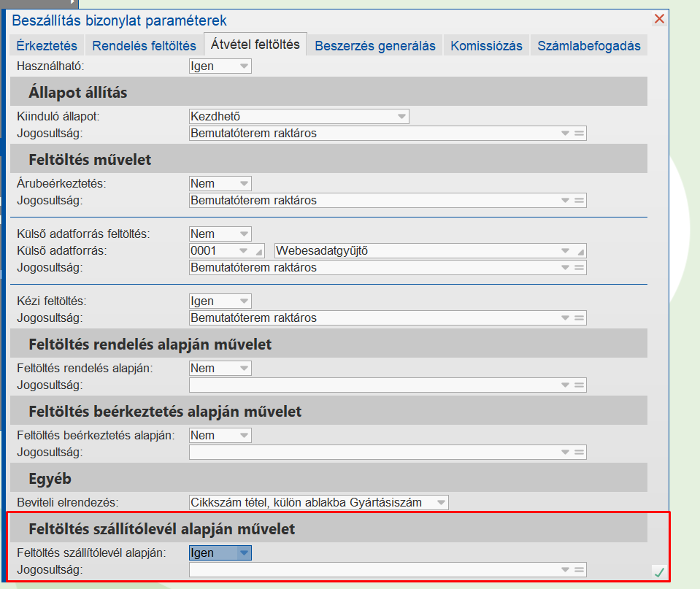
Task: Click the Beviteli elrendezés: label
Action: tap(67, 502)
